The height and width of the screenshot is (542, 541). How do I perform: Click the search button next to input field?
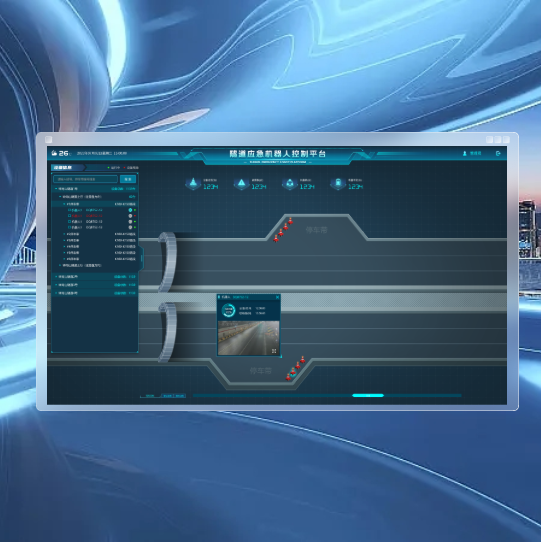pyautogui.click(x=128, y=179)
